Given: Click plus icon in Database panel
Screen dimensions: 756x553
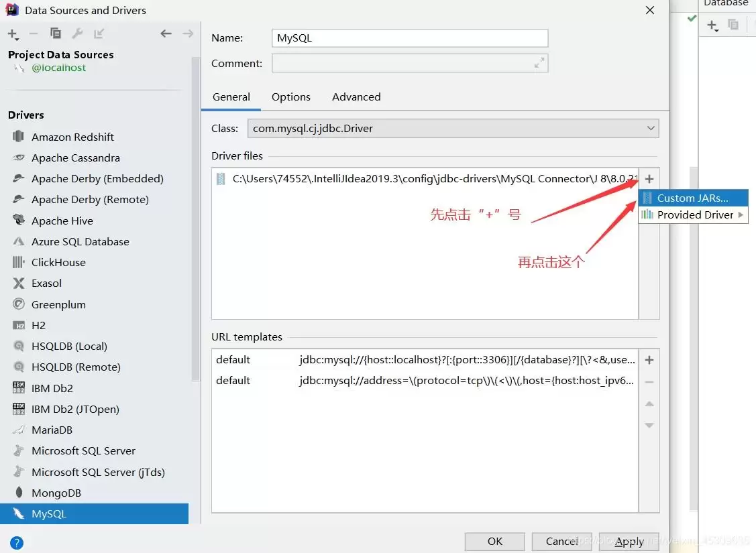Looking at the screenshot, I should pos(712,25).
